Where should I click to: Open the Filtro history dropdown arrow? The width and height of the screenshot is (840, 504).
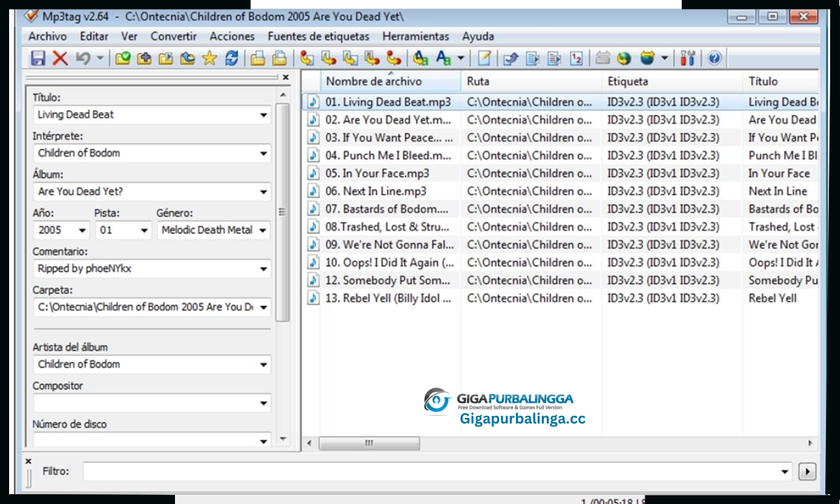pyautogui.click(x=785, y=472)
